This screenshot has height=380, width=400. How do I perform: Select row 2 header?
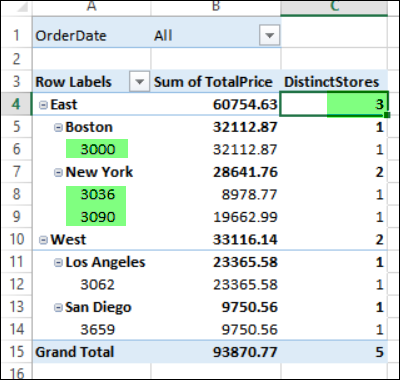click(16, 59)
